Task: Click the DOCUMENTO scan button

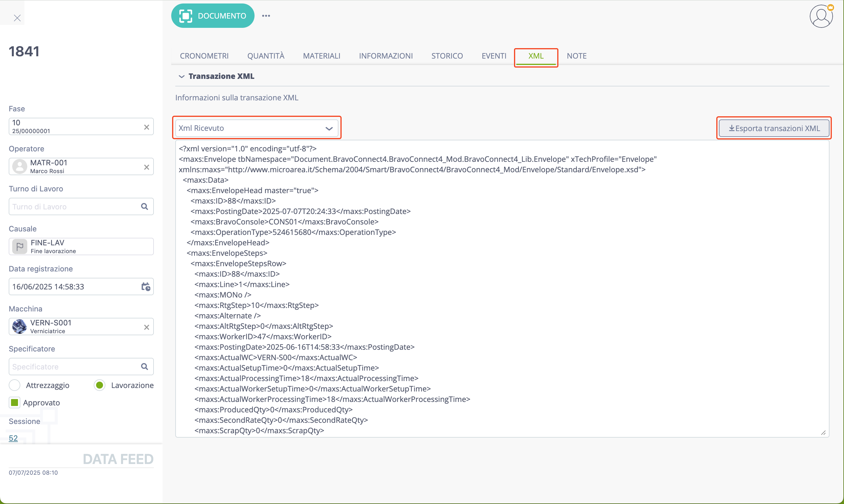Action: point(213,16)
